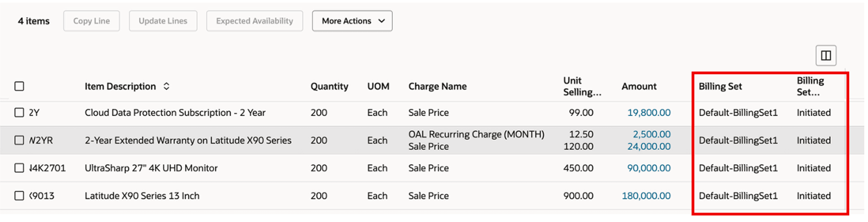
Task: Click the Quantity column header
Action: click(330, 87)
